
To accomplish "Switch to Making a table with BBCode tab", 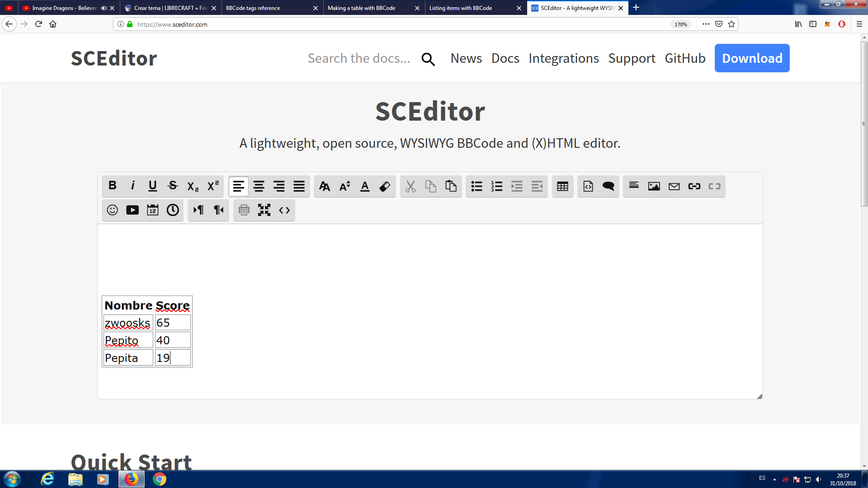I will 373,8.
